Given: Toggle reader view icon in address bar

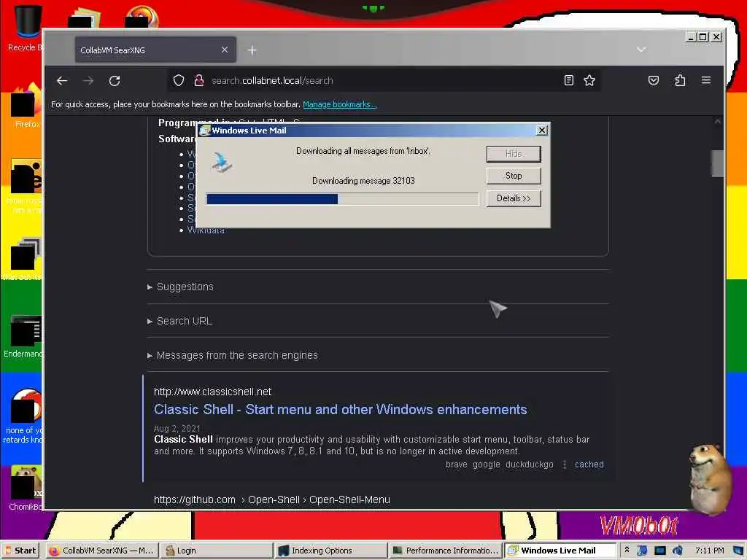Looking at the screenshot, I should [568, 80].
